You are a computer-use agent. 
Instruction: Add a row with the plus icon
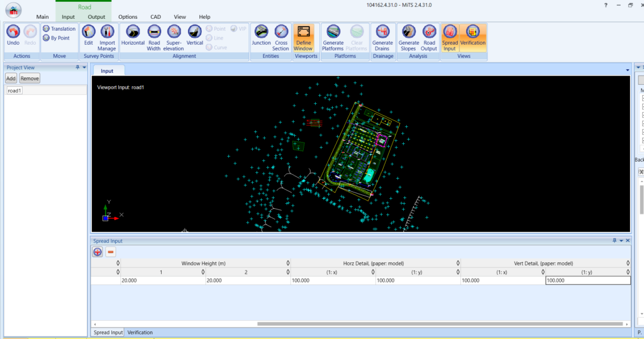(x=97, y=252)
